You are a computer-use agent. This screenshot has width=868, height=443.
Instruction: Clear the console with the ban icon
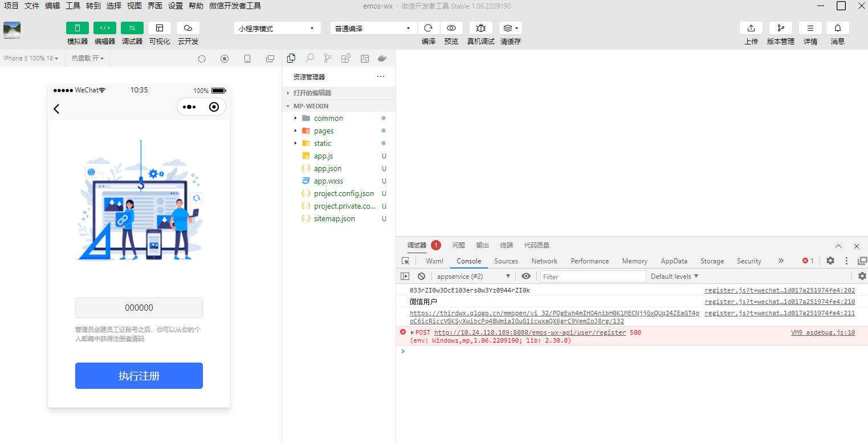coord(421,276)
